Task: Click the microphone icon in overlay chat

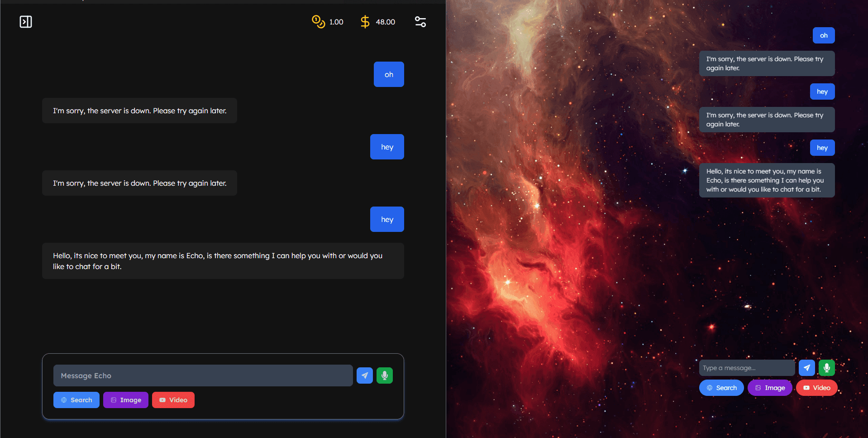Action: point(827,367)
